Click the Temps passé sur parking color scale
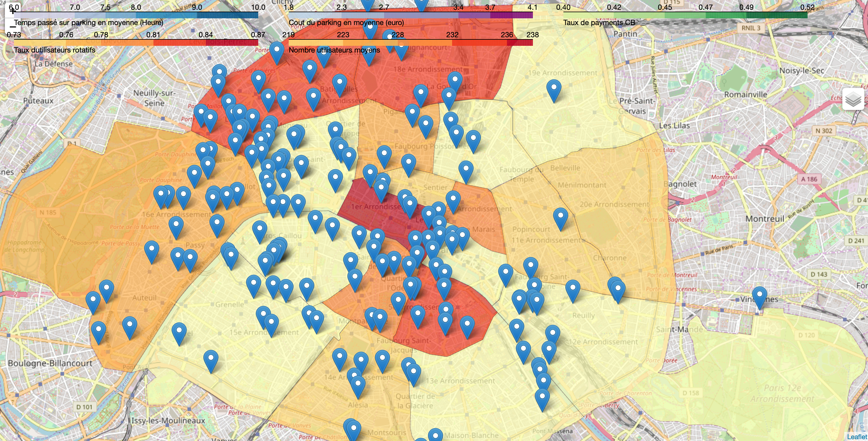 [x=136, y=15]
